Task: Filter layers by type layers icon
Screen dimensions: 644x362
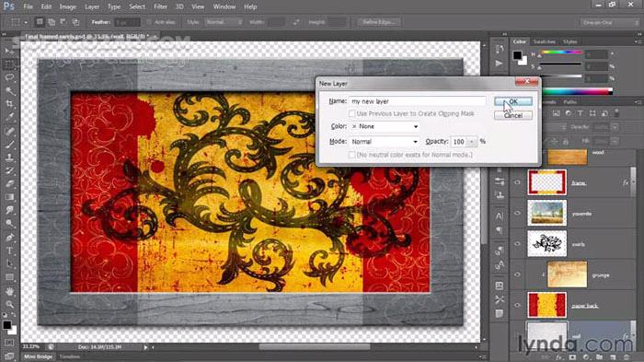Action: (580, 113)
